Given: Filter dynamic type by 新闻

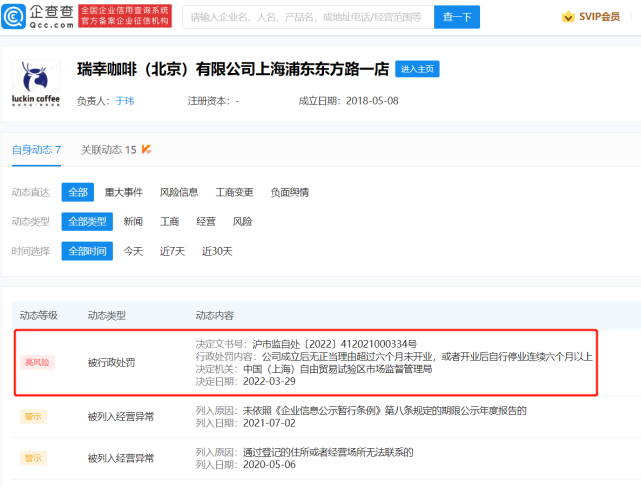Looking at the screenshot, I should 133,222.
